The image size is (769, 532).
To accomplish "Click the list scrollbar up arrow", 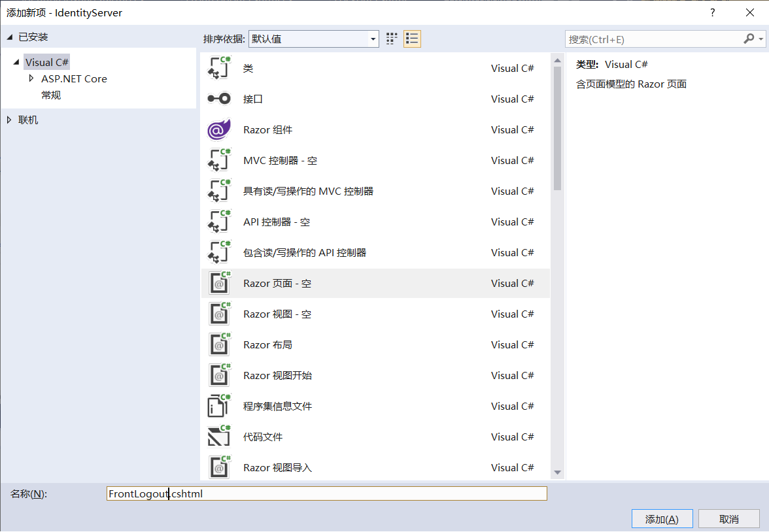I will click(557, 60).
